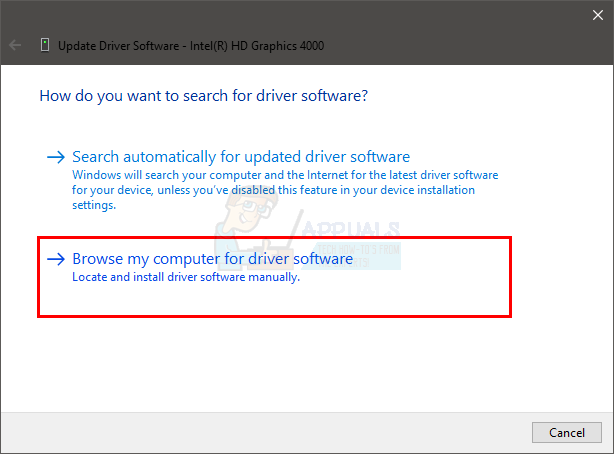Click the device icon beside Update Driver Software
614x454 pixels.
click(x=45, y=45)
